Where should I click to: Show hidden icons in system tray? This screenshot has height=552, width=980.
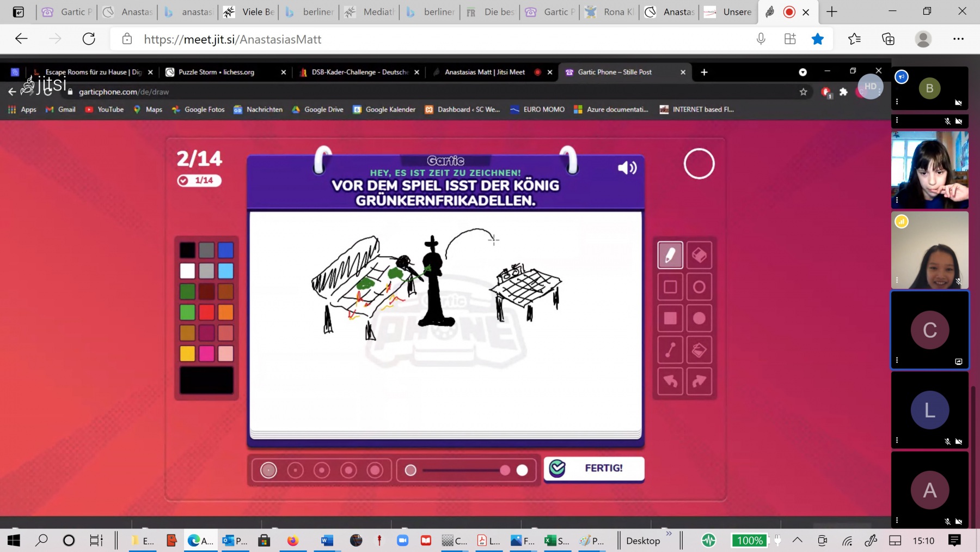[x=797, y=541]
